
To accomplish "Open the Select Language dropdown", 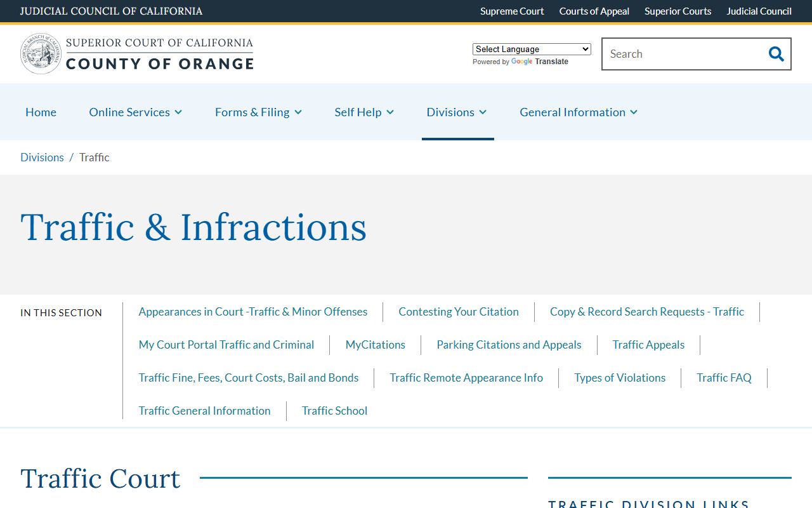I will [x=532, y=49].
